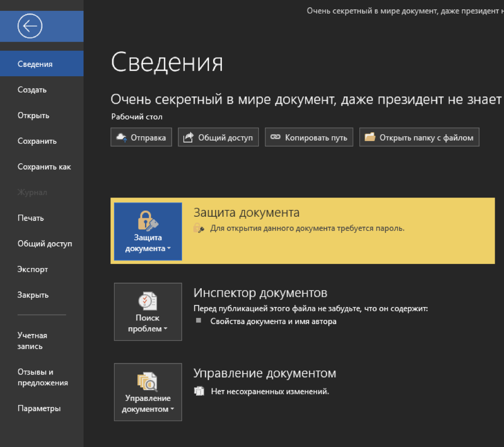Click the Управление документом heading
Viewport: 504px width, 447px height.
pos(264,373)
